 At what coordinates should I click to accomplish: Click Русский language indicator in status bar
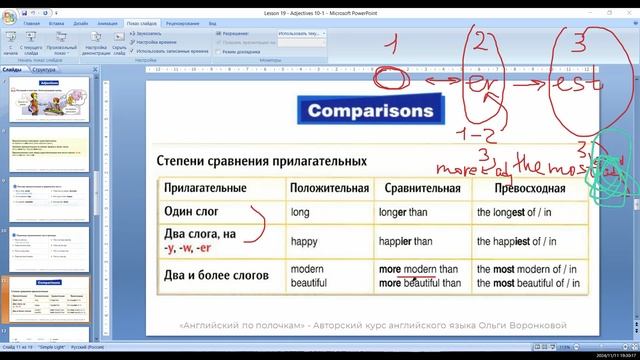click(x=88, y=347)
